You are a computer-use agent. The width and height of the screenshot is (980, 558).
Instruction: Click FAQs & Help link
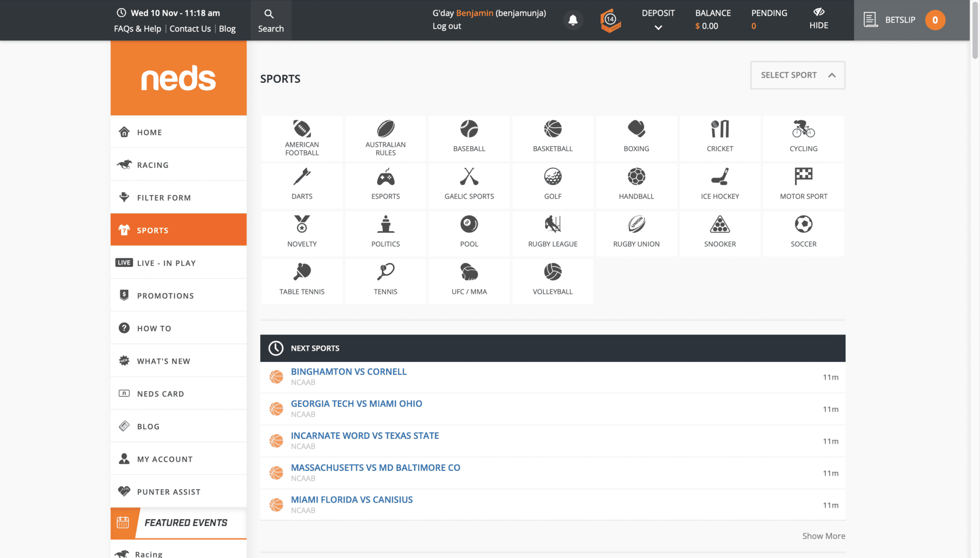tap(137, 29)
